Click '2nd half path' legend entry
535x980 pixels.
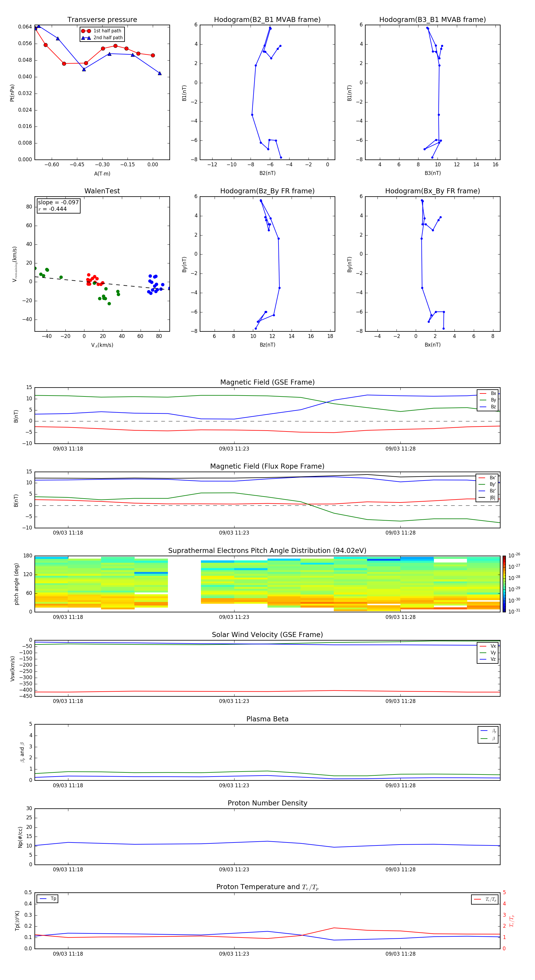pyautogui.click(x=102, y=38)
